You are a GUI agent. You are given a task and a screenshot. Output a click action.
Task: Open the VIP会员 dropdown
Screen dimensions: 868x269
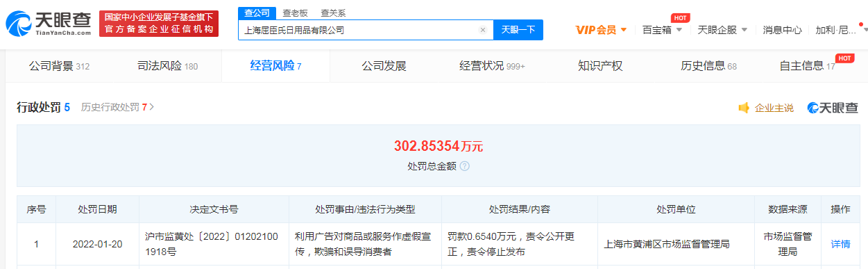click(x=602, y=30)
